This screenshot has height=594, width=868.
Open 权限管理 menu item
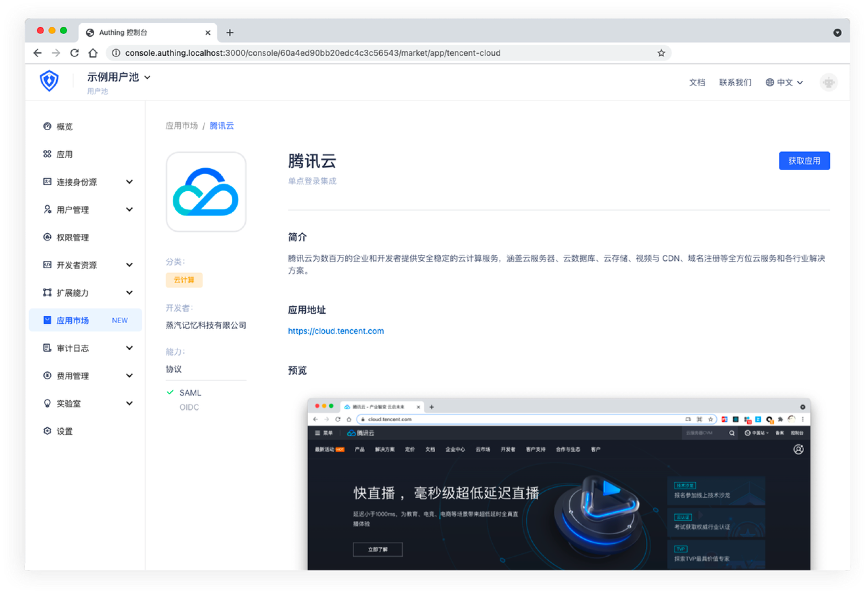click(x=86, y=237)
